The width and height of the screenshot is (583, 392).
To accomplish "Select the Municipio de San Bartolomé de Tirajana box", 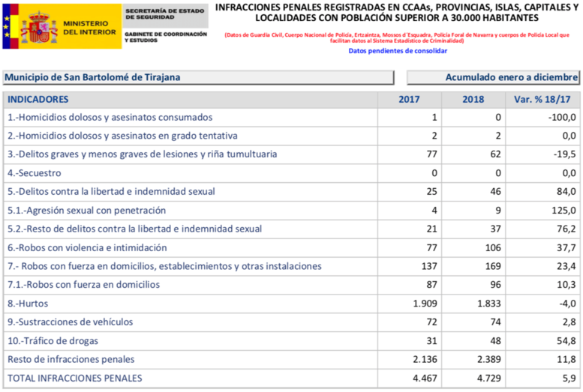I will click(x=197, y=77).
